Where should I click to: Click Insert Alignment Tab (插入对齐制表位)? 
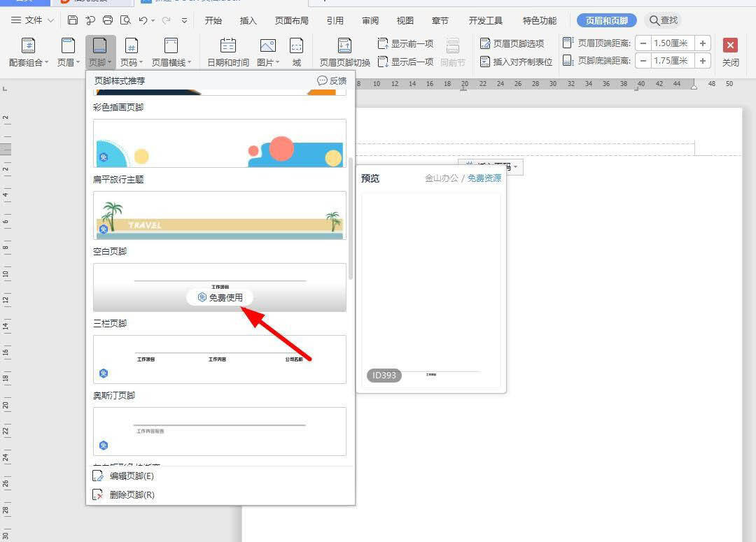coord(516,62)
